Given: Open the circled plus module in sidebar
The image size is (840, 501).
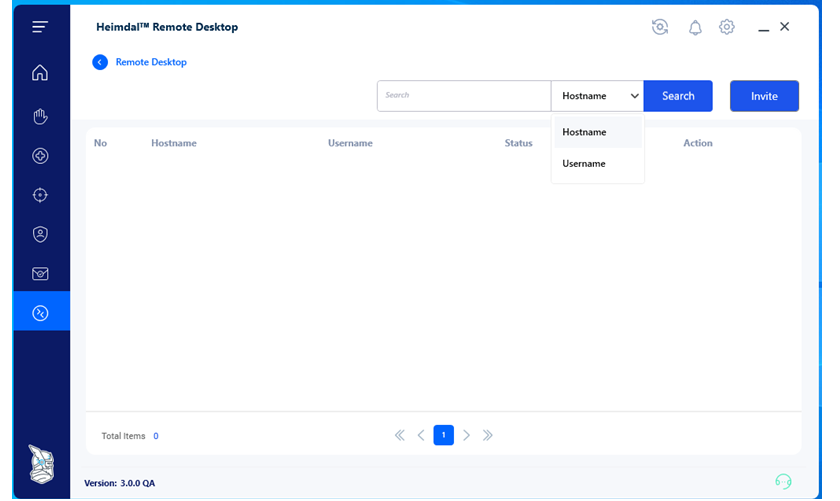Looking at the screenshot, I should [40, 156].
